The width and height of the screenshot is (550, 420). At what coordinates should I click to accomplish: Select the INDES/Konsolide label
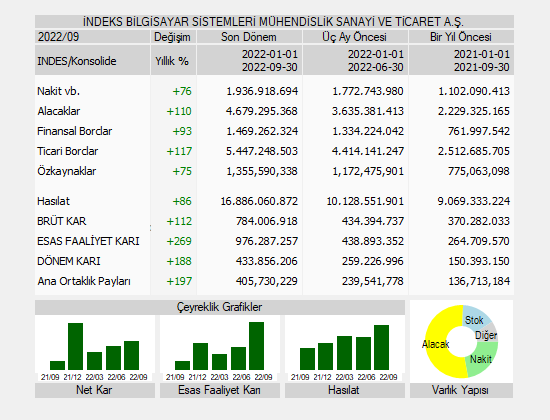[77, 61]
